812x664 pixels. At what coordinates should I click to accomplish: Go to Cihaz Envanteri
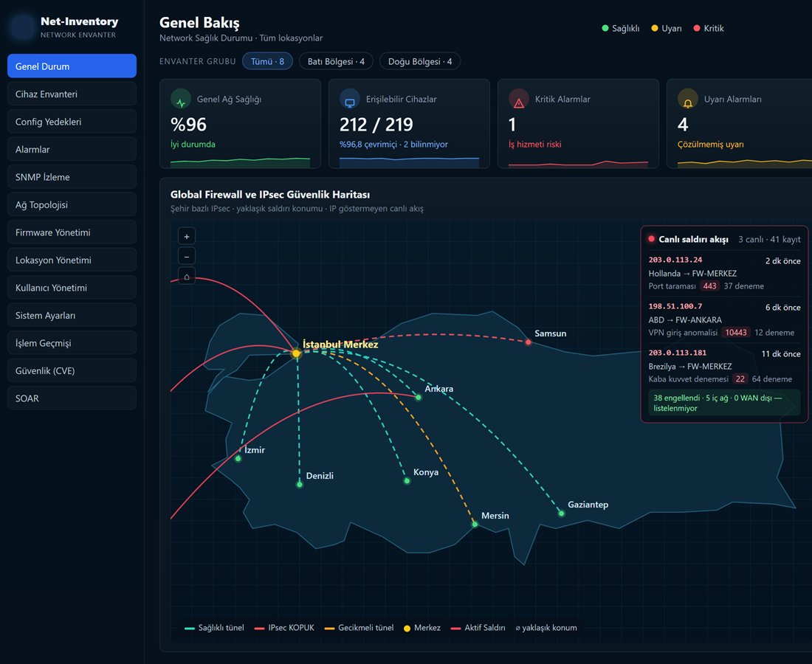pos(72,94)
